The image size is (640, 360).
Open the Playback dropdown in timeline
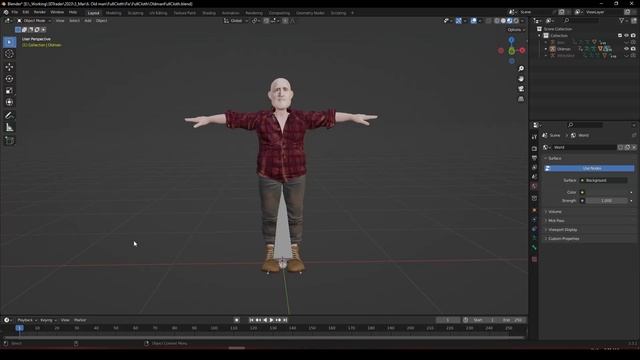tap(27, 320)
